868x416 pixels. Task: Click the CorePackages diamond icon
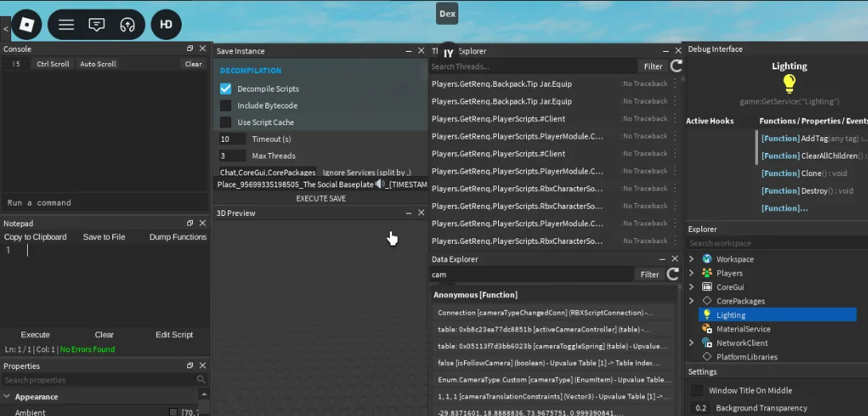(x=707, y=301)
